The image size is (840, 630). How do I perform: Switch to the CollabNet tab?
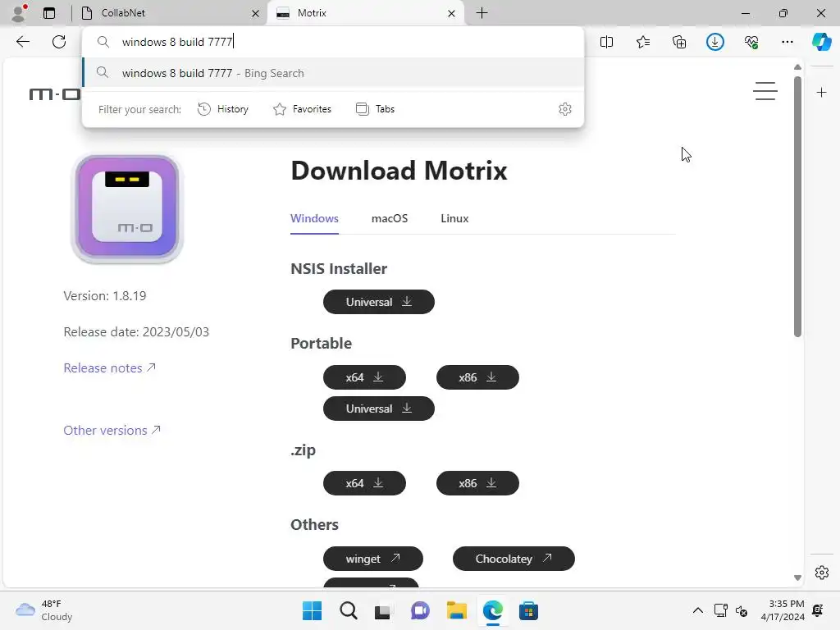[168, 13]
